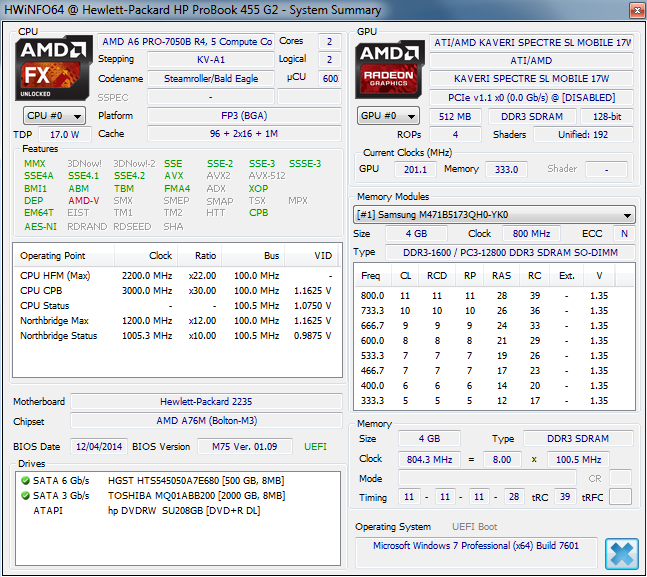Screen dimensions: 647x577
Task: Click the TDP value 17.0 W
Action: click(x=65, y=135)
